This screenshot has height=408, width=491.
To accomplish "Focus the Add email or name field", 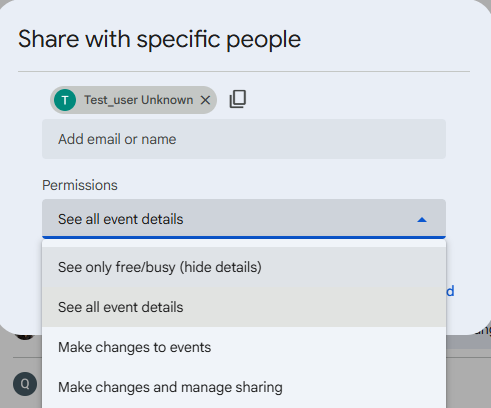I will [244, 139].
